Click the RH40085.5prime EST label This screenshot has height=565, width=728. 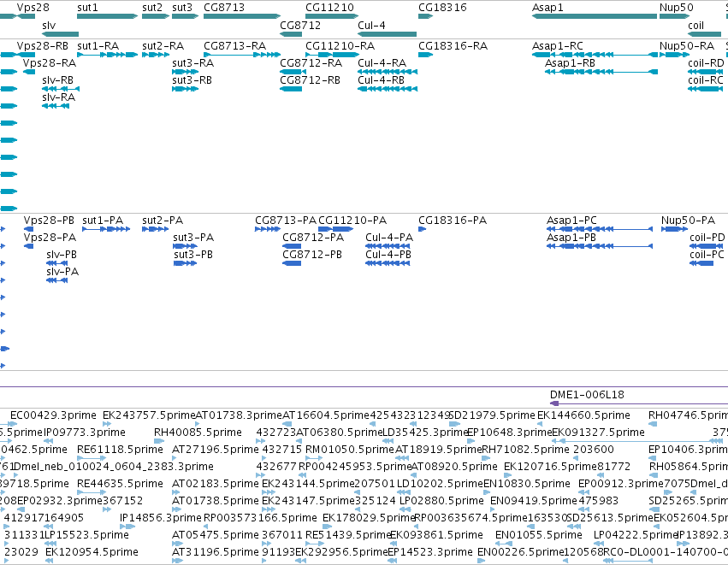[198, 433]
